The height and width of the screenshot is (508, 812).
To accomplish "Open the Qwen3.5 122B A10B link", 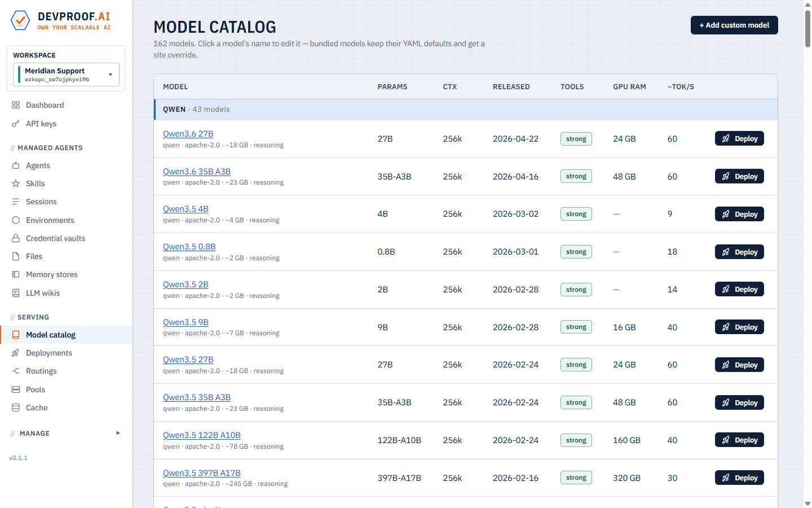I will (202, 435).
